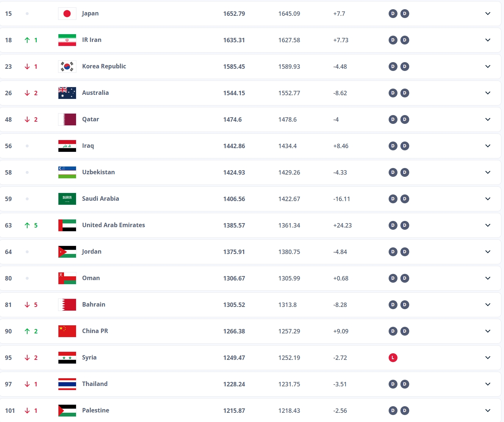The width and height of the screenshot is (504, 422).
Task: Click Iraq's total points 1442.86
Action: [x=234, y=146]
